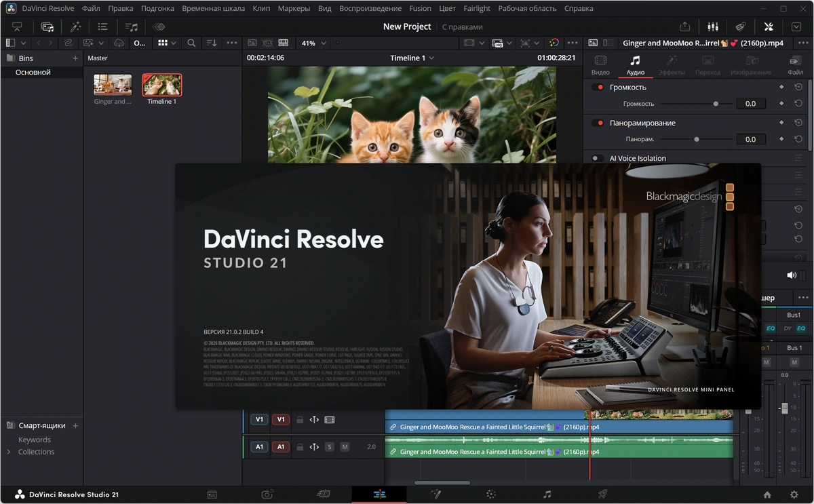
Task: Click the cloud sync icon
Action: point(119,43)
